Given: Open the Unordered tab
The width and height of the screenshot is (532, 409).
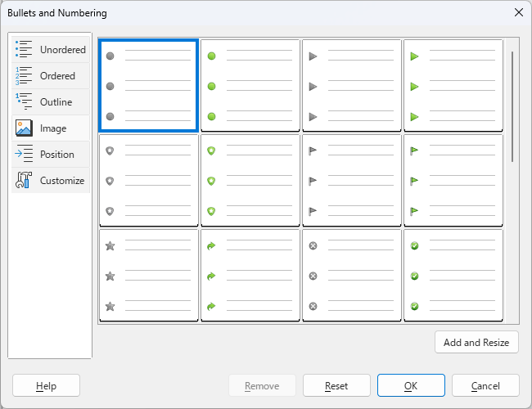Looking at the screenshot, I should coord(50,50).
